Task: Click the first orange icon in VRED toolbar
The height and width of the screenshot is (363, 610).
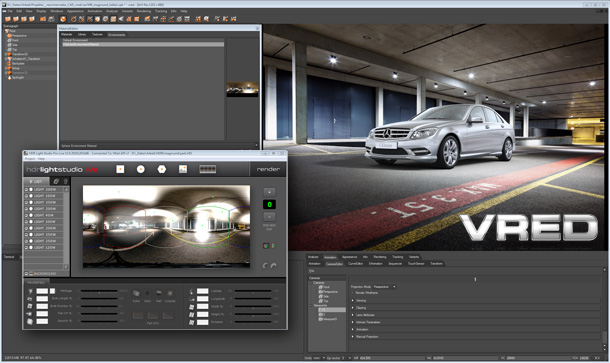Action: 7,19
